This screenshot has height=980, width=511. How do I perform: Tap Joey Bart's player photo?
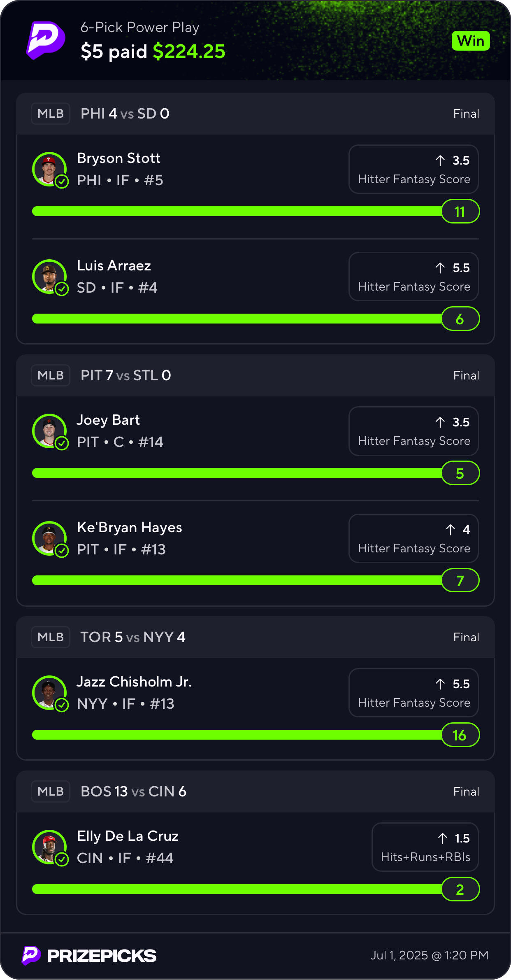49,431
